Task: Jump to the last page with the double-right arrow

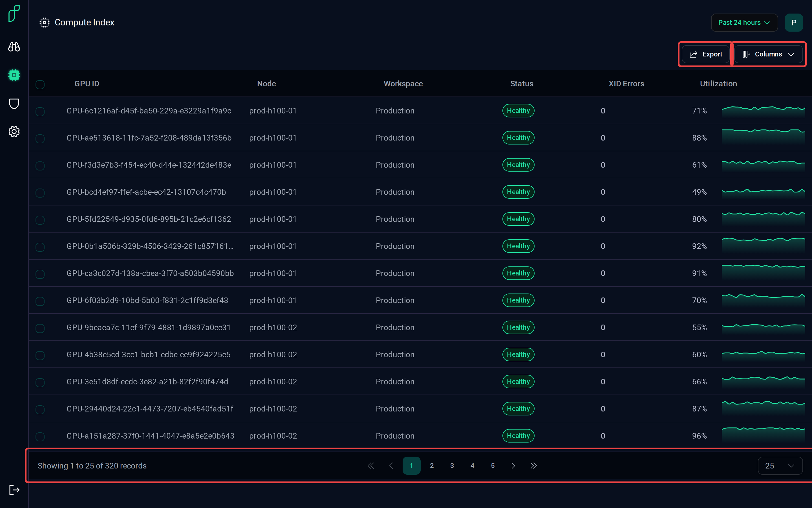Action: (533, 466)
